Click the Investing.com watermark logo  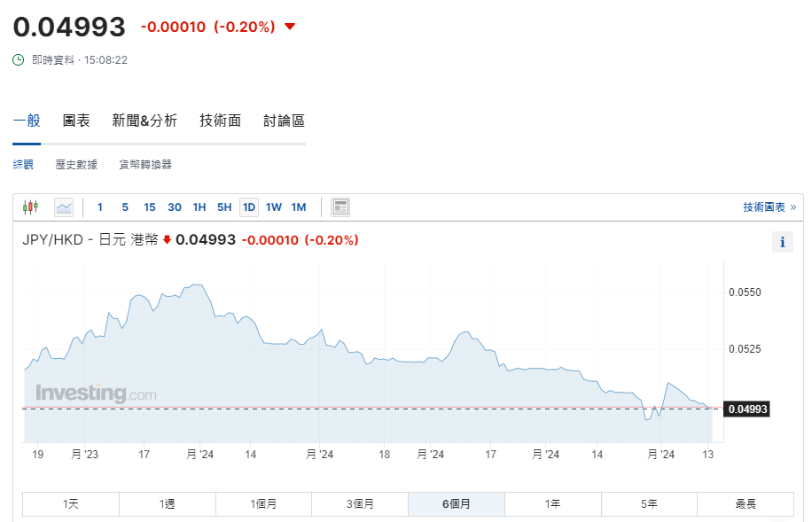click(96, 393)
